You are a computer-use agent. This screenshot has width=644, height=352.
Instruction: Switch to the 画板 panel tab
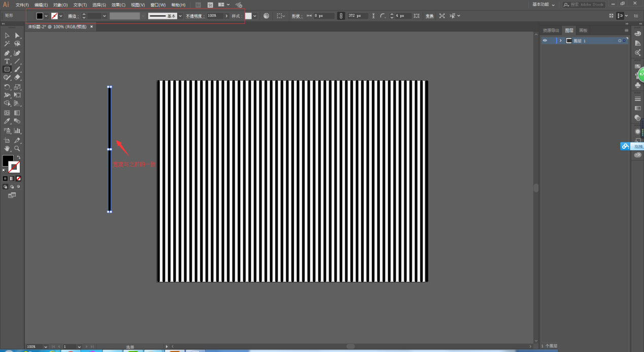[584, 30]
